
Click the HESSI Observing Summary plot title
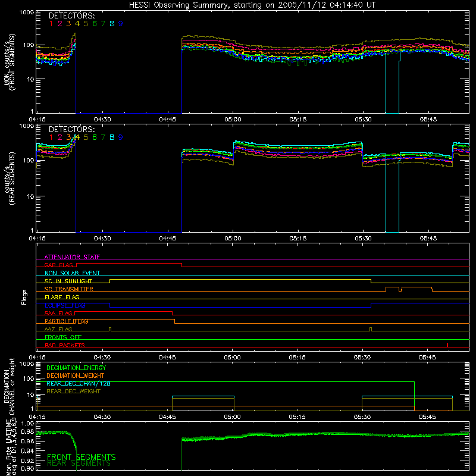point(252,5)
